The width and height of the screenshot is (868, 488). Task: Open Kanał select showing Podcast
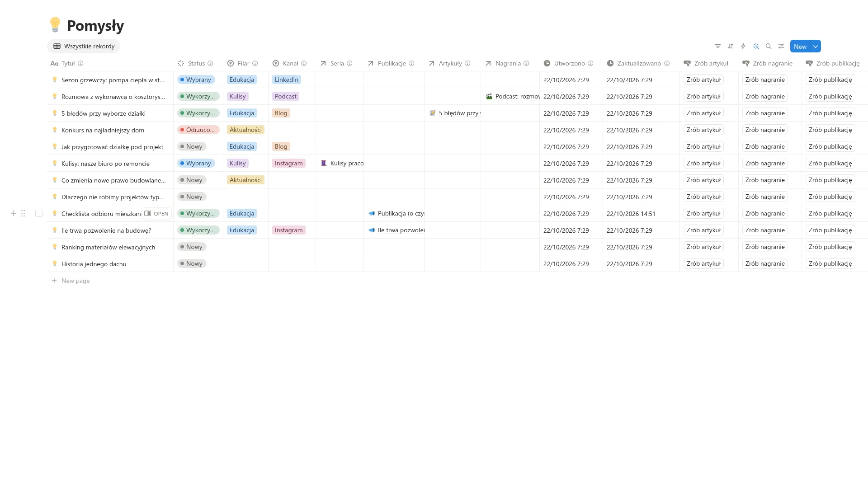point(286,96)
